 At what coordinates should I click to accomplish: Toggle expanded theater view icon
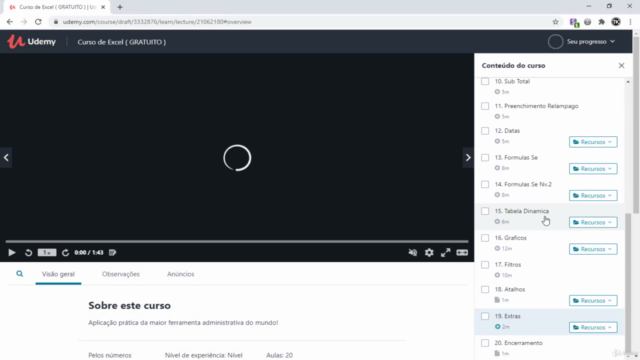click(462, 253)
